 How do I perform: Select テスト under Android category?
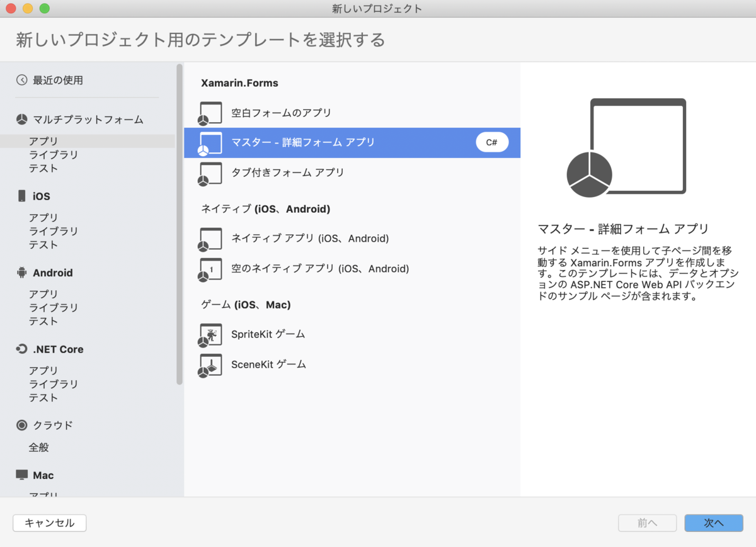[x=43, y=321]
